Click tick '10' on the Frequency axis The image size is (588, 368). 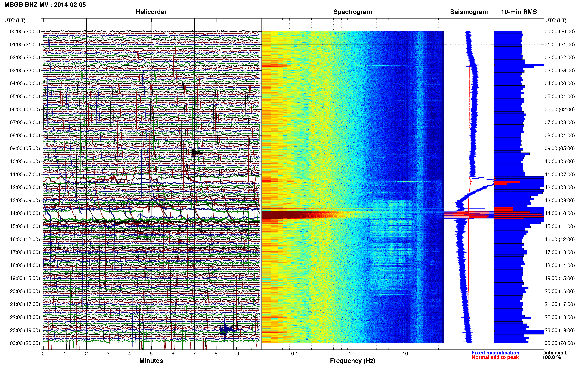pyautogui.click(x=405, y=354)
